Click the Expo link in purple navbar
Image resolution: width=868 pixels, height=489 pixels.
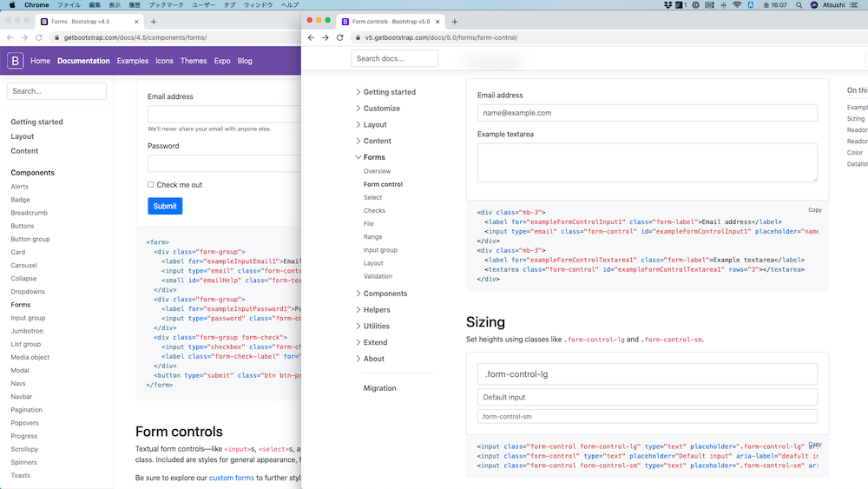click(222, 61)
